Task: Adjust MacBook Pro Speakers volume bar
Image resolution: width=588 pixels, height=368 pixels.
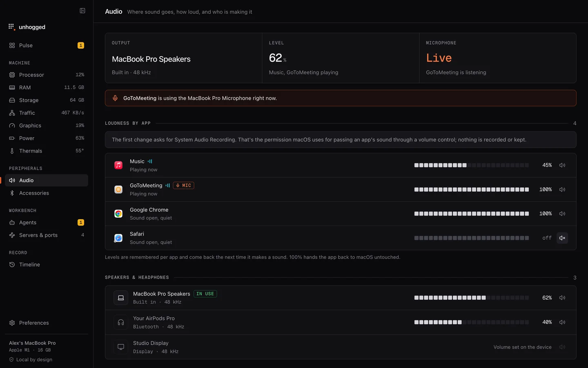Action: (x=472, y=298)
